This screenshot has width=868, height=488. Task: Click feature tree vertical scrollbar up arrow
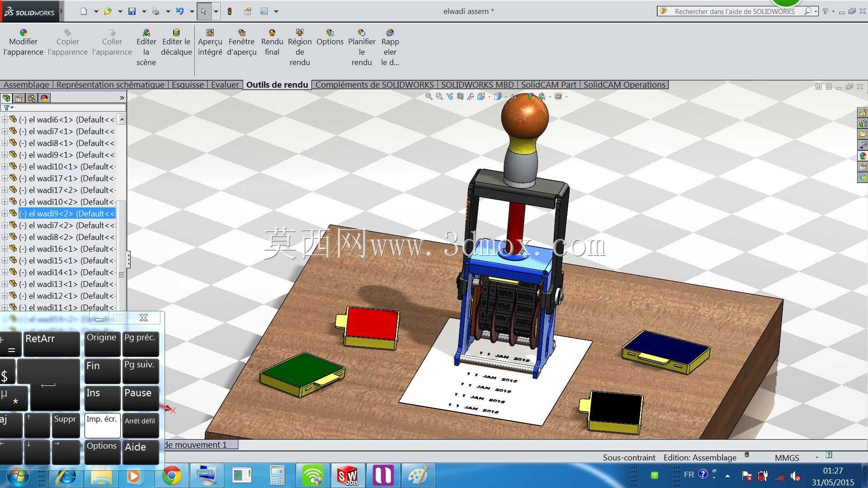tap(122, 120)
